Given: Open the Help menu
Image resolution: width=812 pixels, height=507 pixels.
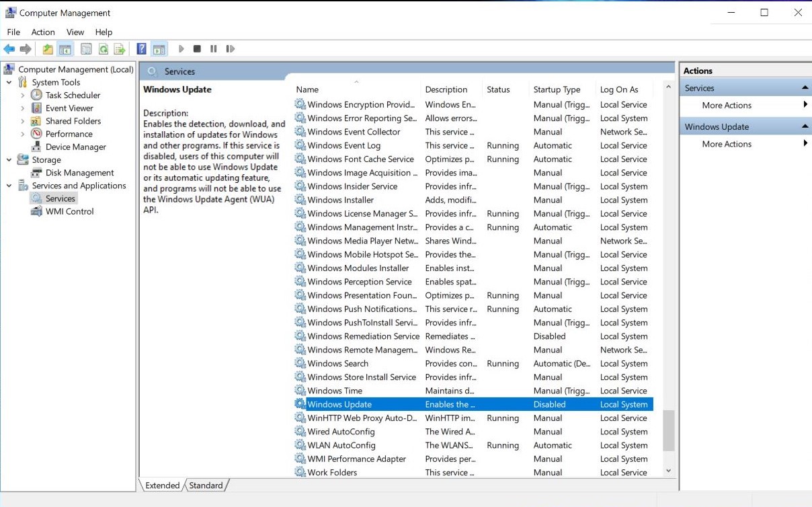Looking at the screenshot, I should point(104,32).
